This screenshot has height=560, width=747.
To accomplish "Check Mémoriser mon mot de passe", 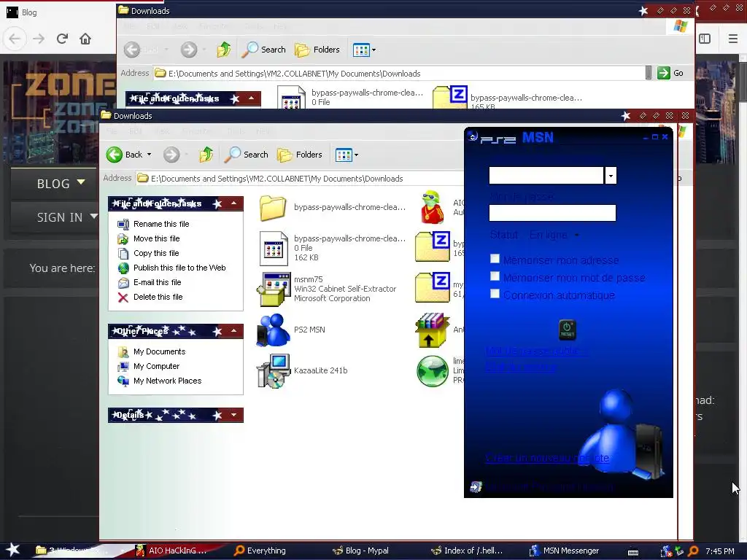I will (x=495, y=276).
